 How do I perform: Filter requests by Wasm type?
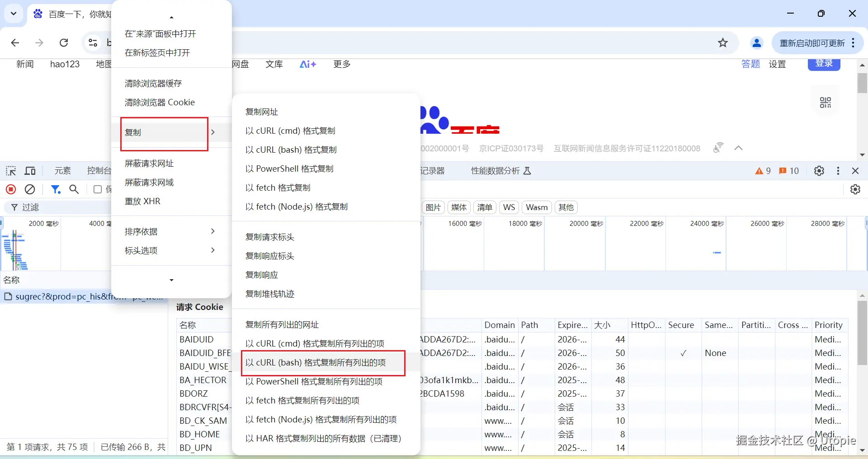click(x=537, y=207)
